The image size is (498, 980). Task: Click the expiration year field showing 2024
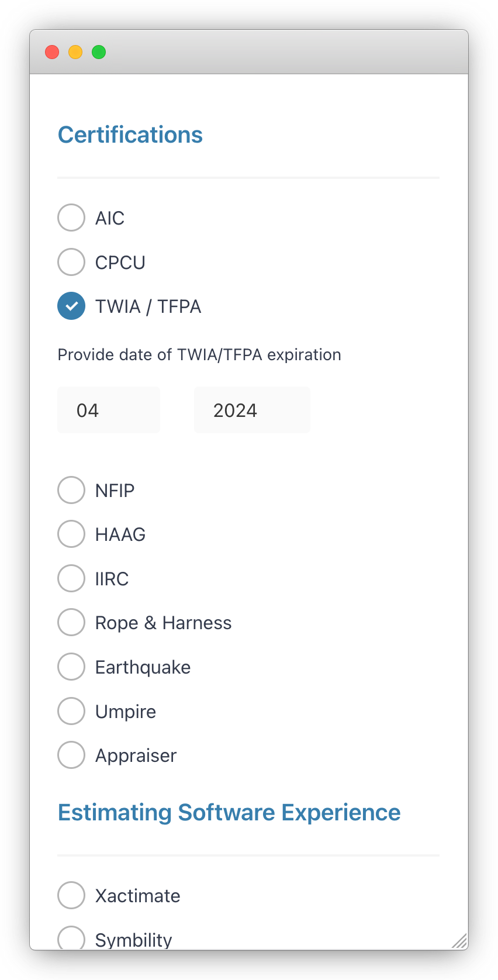pyautogui.click(x=252, y=410)
